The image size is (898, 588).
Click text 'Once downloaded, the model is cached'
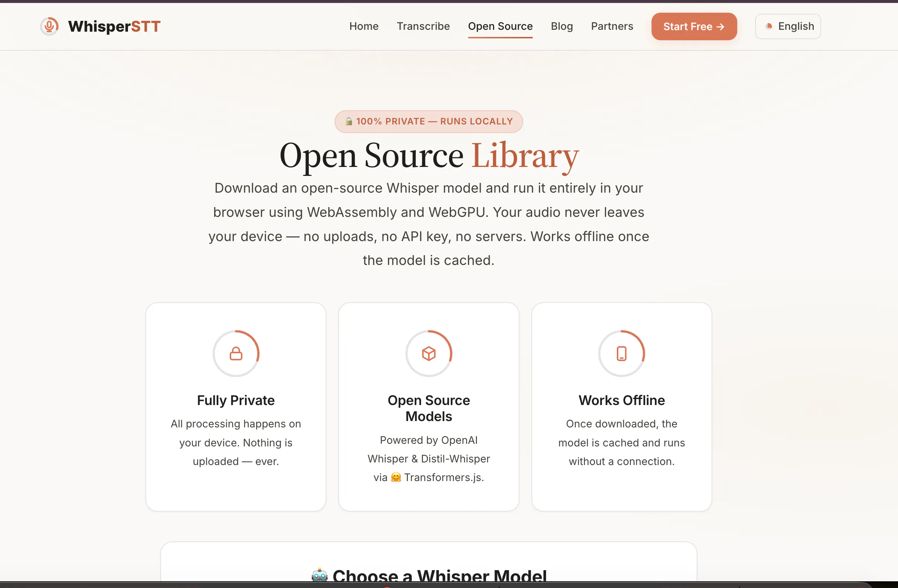coord(621,433)
